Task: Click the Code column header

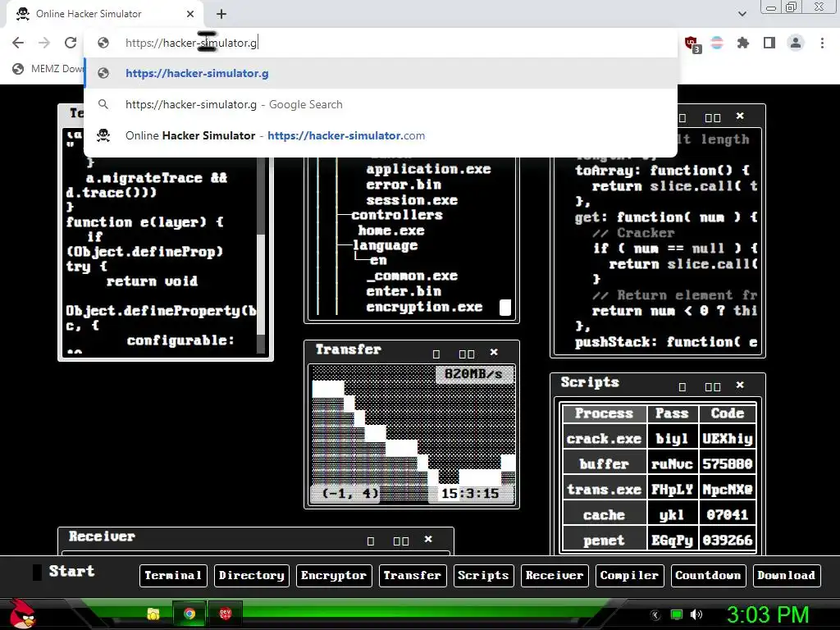Action: pos(728,413)
